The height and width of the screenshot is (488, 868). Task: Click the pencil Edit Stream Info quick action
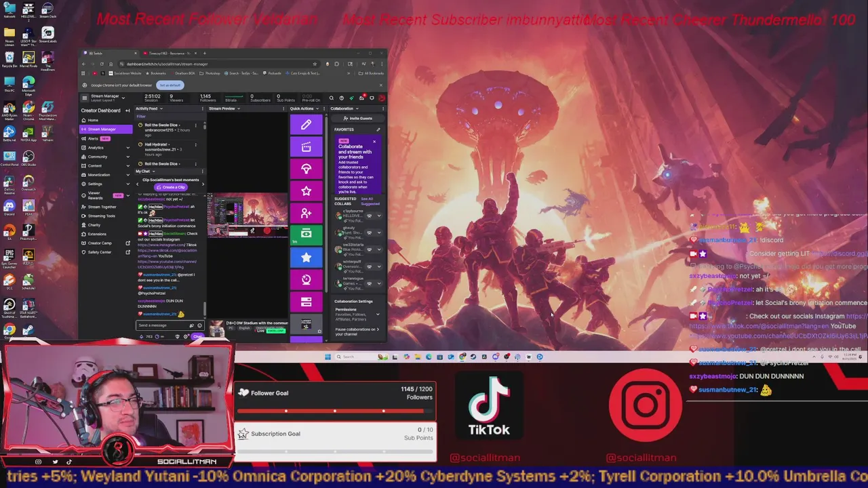306,125
